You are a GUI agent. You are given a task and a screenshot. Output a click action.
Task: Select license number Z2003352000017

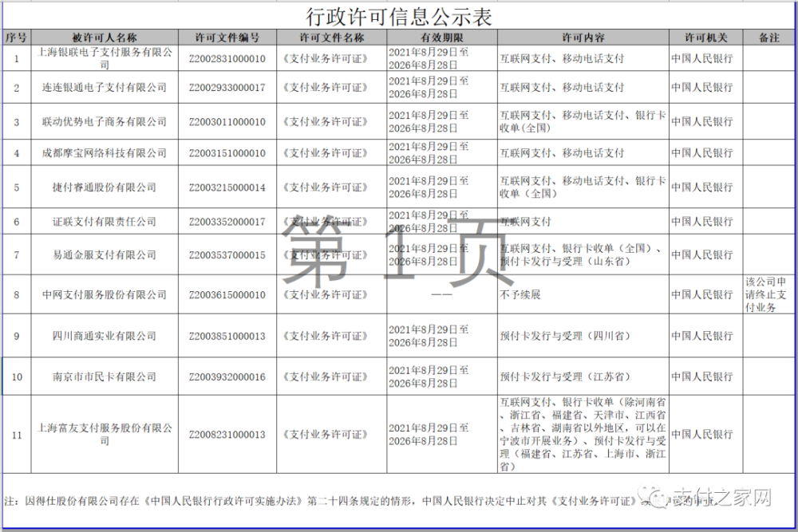(x=227, y=222)
